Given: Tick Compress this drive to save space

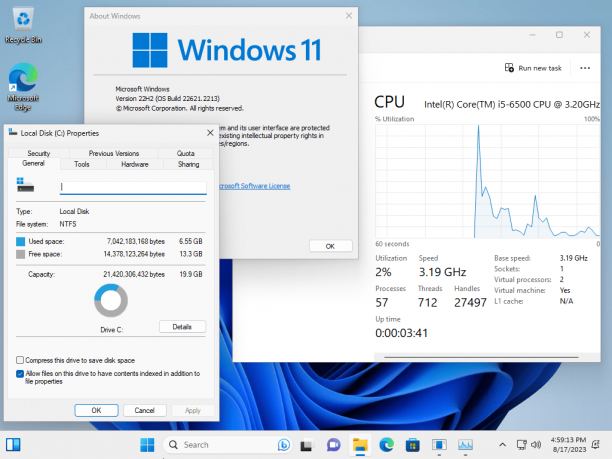Looking at the screenshot, I should pos(20,360).
